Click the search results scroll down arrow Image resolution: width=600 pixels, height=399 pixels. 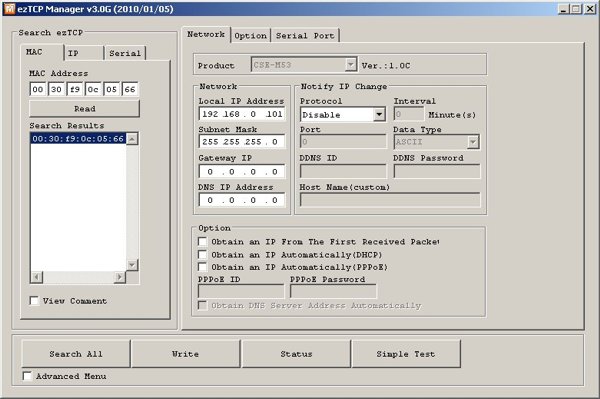pos(132,264)
